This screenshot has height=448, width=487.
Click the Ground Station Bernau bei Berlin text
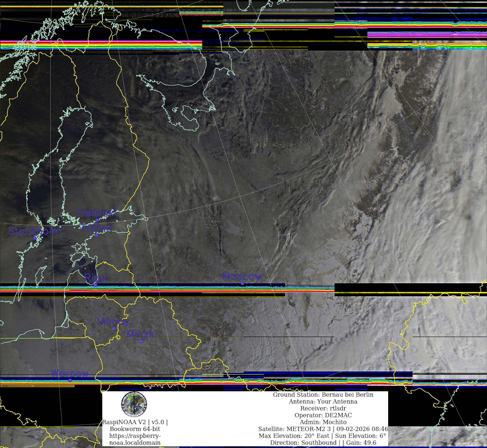click(323, 395)
